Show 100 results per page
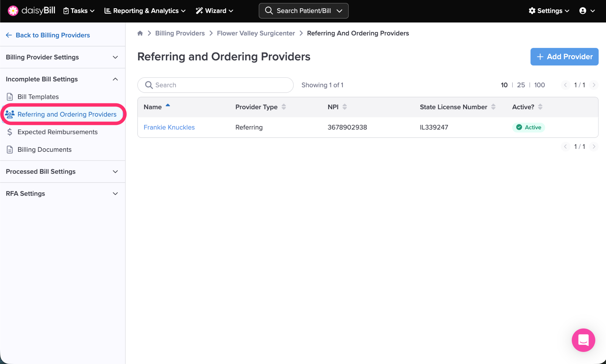 click(x=539, y=85)
